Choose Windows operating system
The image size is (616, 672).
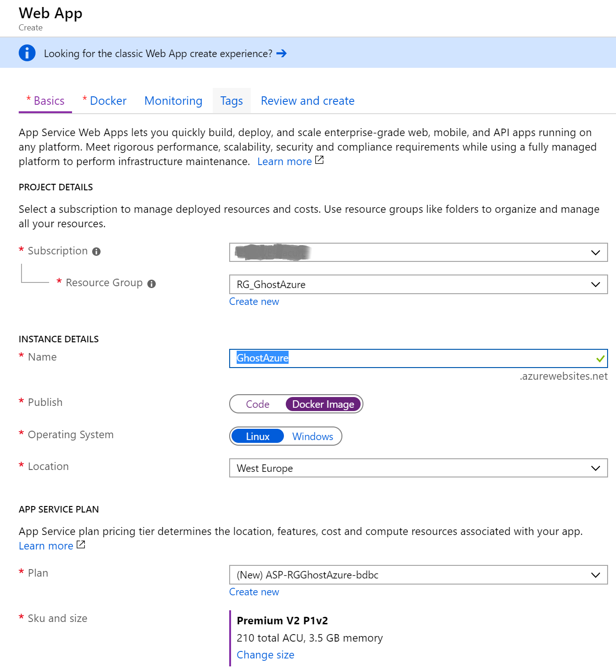(312, 436)
